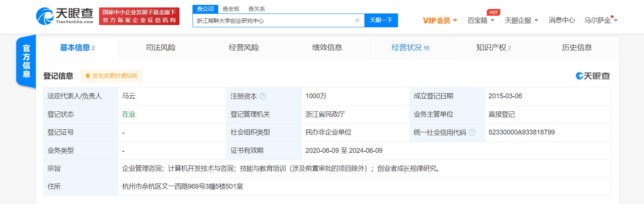Image resolution: width=644 pixels, height=204 pixels.
Task: Open help icon next to 统一社会信用代码
Action: click(472, 132)
